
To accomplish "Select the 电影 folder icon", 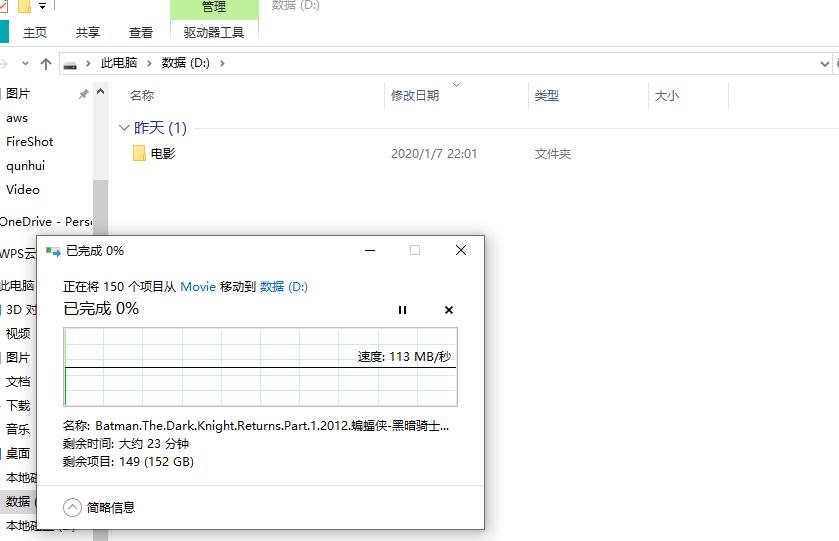I will click(x=139, y=154).
